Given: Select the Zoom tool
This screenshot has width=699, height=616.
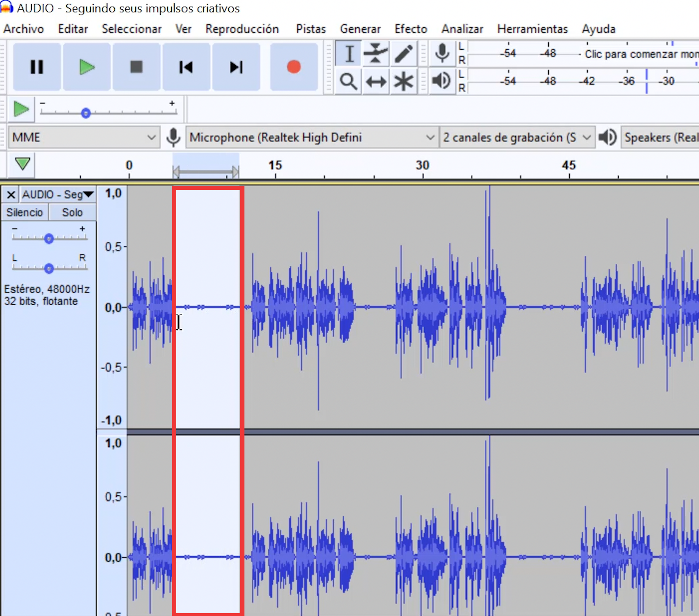Looking at the screenshot, I should 348,82.
